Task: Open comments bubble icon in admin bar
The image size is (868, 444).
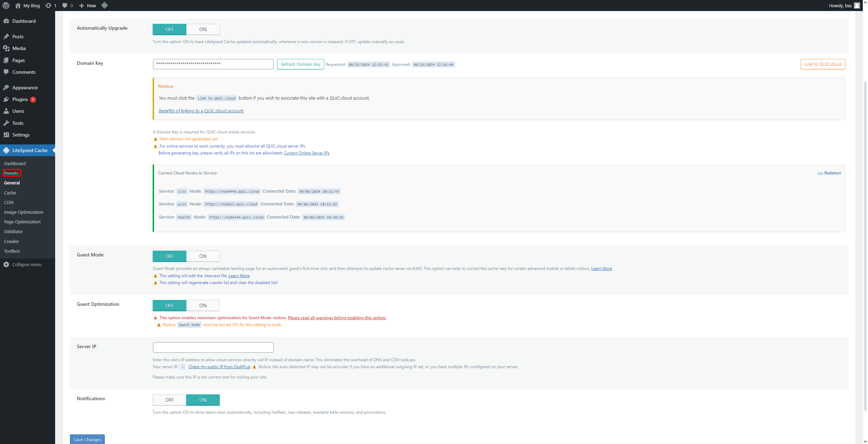Action: [65, 6]
